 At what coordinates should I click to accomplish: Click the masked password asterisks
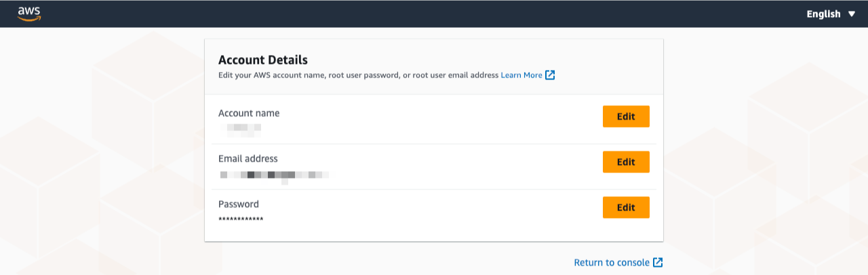(241, 219)
